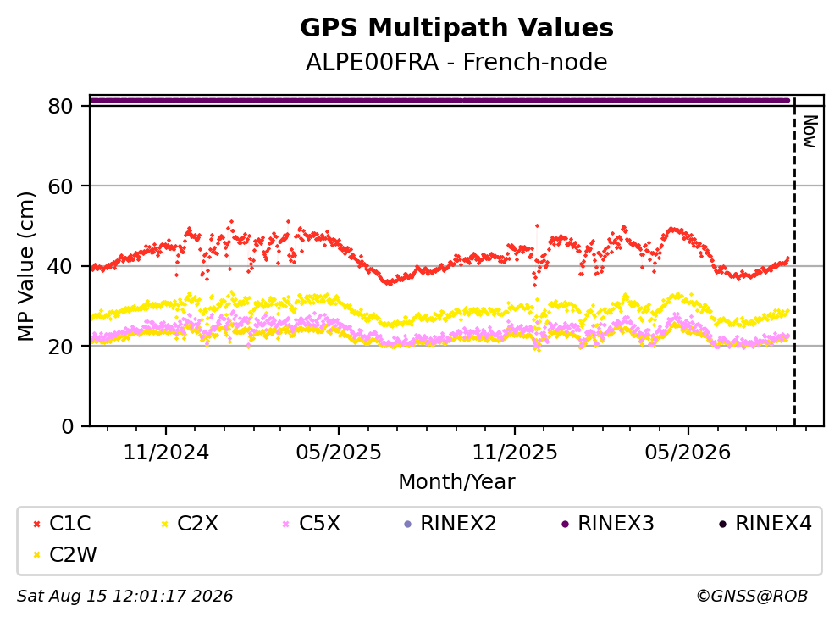Click the purple RINEX3 line at top
The width and height of the screenshot is (840, 622).
(x=439, y=100)
